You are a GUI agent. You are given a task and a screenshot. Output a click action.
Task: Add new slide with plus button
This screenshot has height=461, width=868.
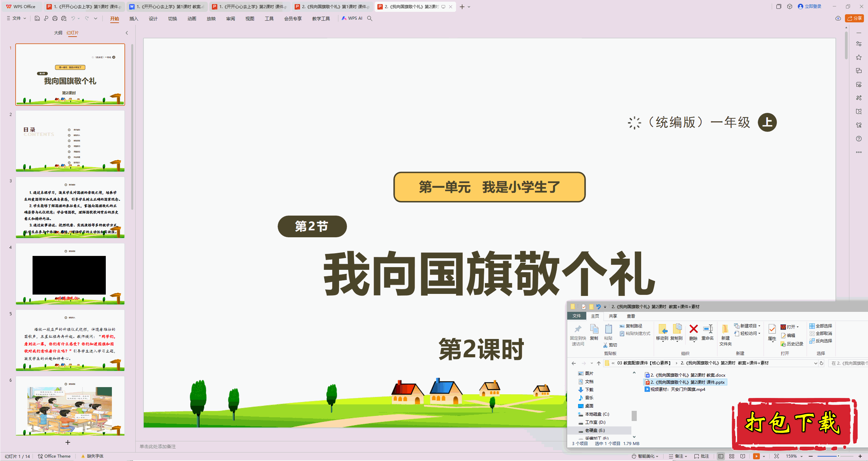(68, 442)
